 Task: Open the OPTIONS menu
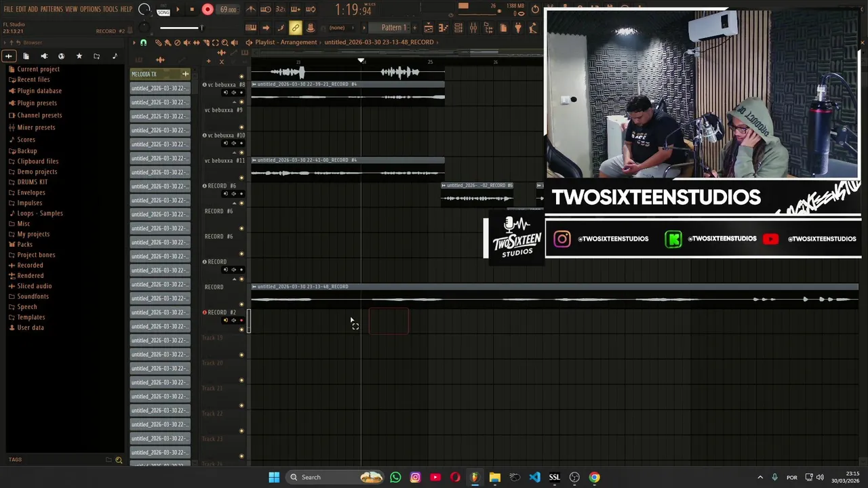point(90,9)
